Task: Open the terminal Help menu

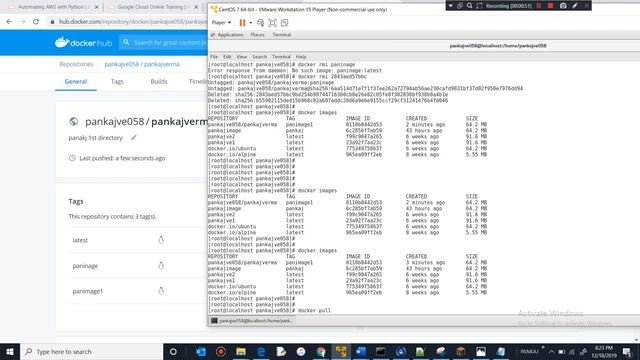Action: point(301,57)
